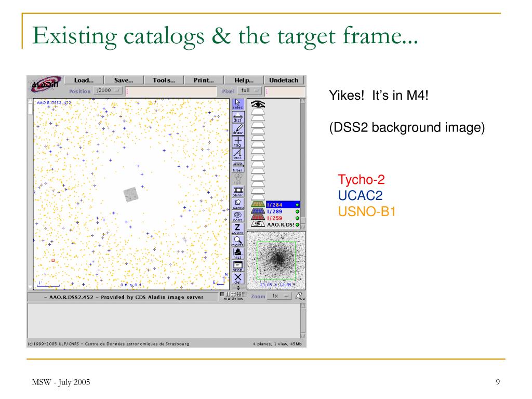Toggle the green status dot of I/259
The width and height of the screenshot is (532, 399).
[x=297, y=218]
